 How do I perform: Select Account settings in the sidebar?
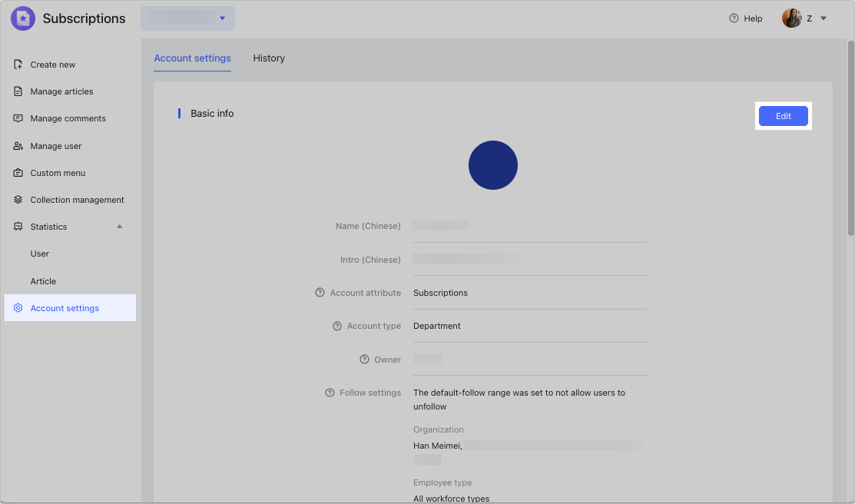(x=70, y=307)
